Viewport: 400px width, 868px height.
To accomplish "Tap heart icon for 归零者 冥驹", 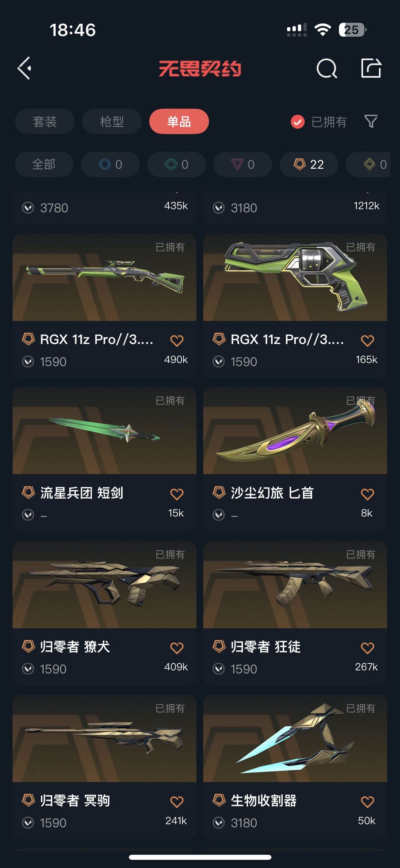I will coord(177,802).
